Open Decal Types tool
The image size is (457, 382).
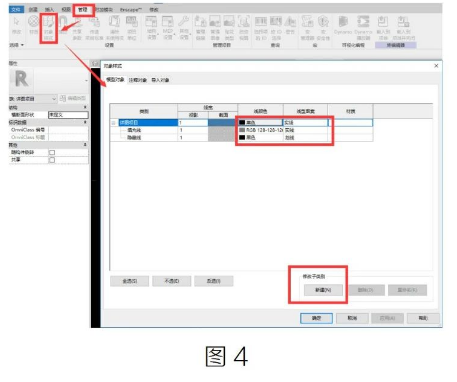[229, 28]
